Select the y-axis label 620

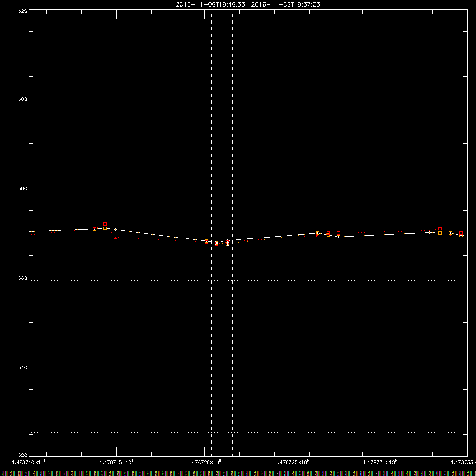(23, 11)
